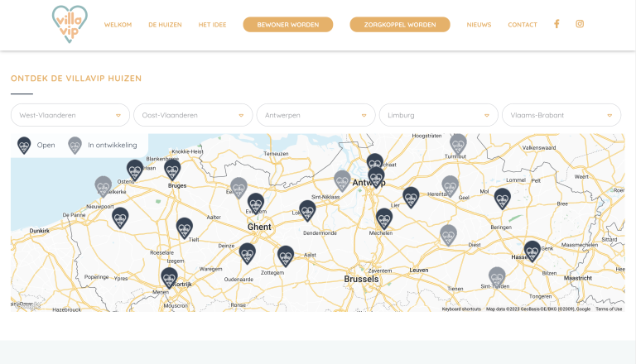Open Het Idee menu item
The width and height of the screenshot is (636, 364).
coord(212,25)
